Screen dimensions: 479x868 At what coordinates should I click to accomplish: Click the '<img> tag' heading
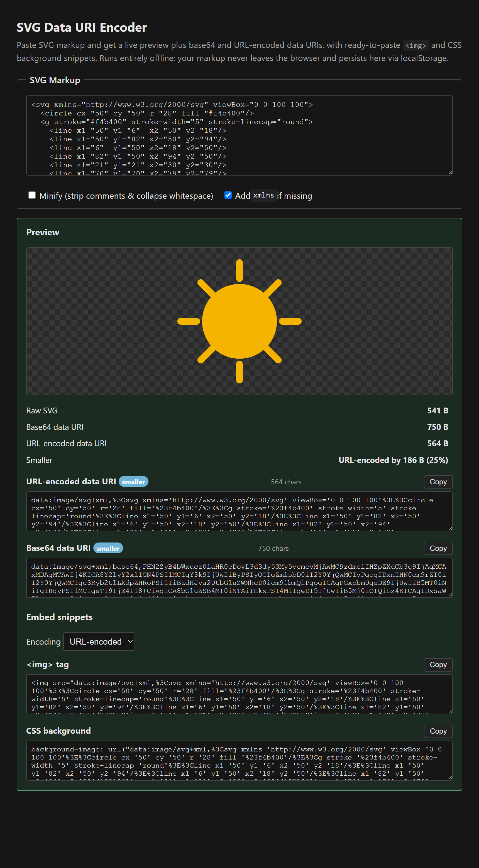coord(48,664)
